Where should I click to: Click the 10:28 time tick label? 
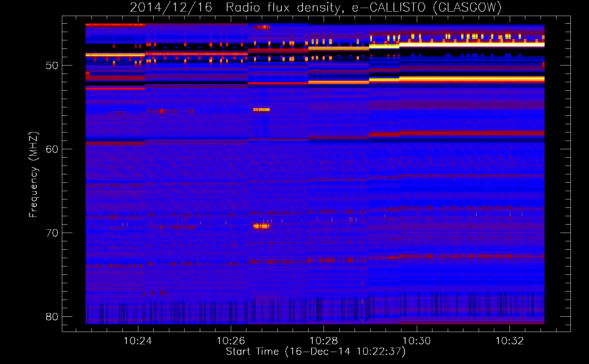coord(324,341)
